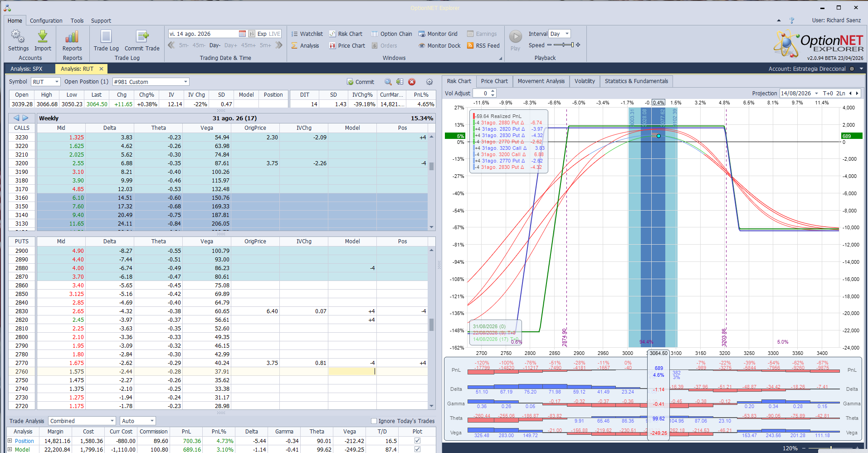Open the Support ribbon tab

click(101, 20)
